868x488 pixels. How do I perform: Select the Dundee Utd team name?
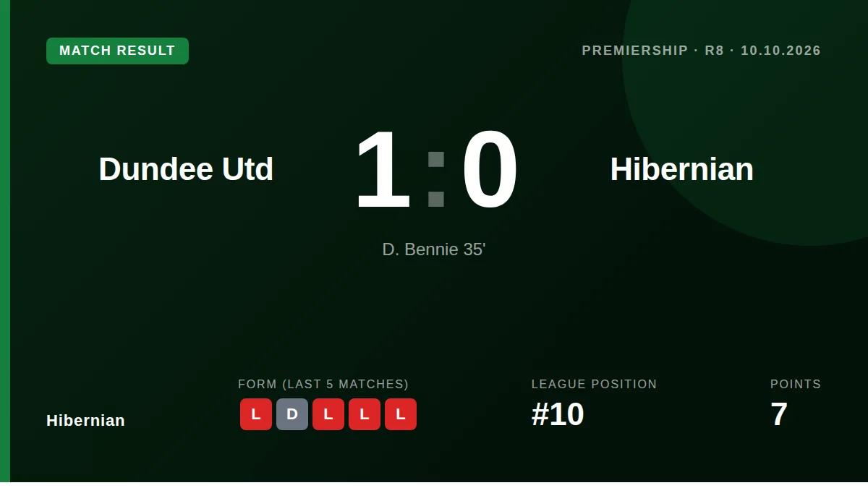186,169
